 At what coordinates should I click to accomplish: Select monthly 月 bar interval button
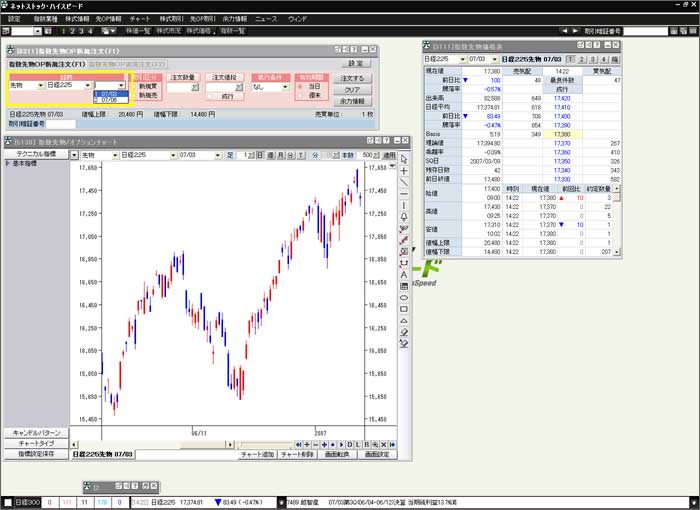pos(281,155)
